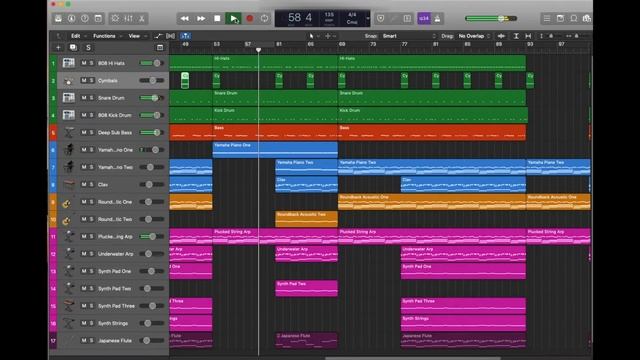Screen dimensions: 640x360
Task: Click the Duplicate Track button
Action: coord(73,48)
